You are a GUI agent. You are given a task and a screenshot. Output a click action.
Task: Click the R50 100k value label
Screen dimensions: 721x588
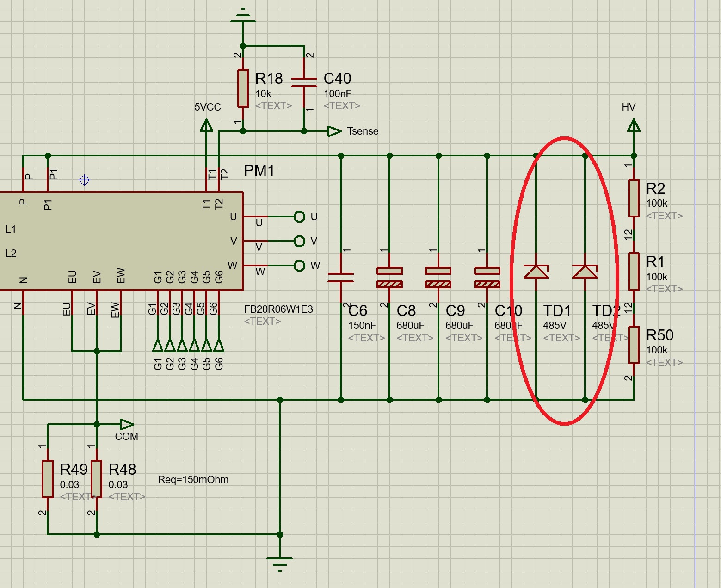[x=657, y=350]
